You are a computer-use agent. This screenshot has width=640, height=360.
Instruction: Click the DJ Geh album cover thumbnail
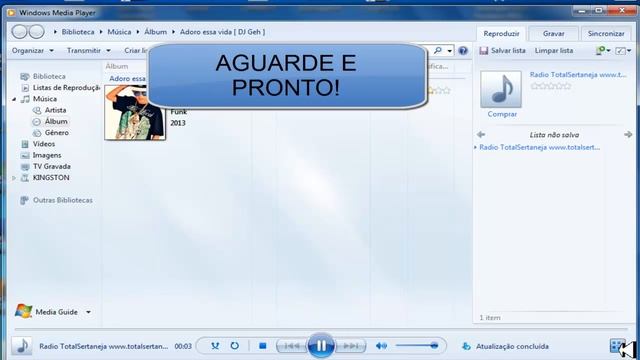(135, 113)
